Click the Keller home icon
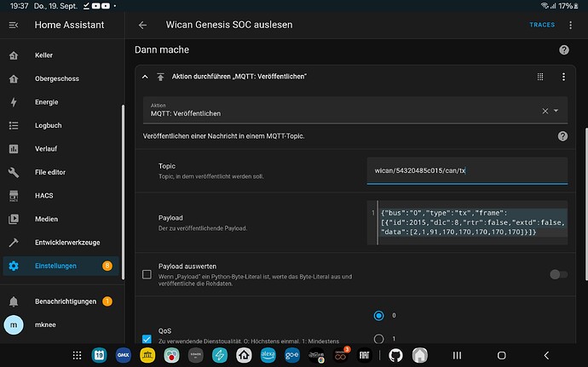588x367 pixels. pyautogui.click(x=14, y=55)
